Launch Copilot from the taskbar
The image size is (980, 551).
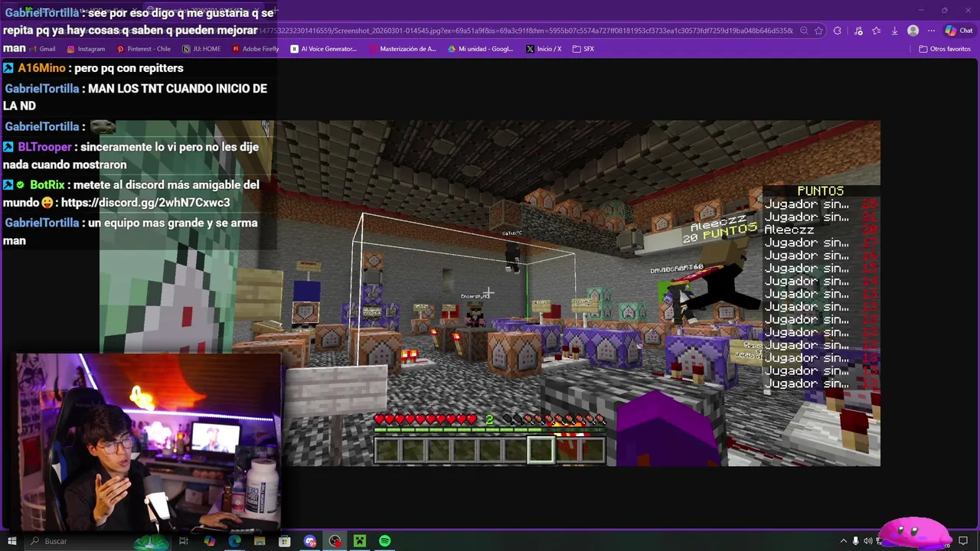pyautogui.click(x=209, y=541)
